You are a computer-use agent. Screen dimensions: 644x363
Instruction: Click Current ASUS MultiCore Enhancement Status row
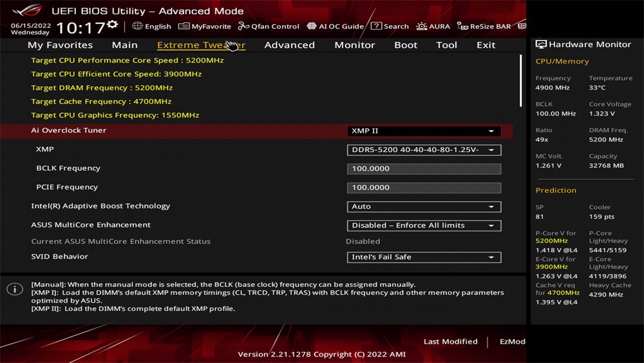click(121, 241)
